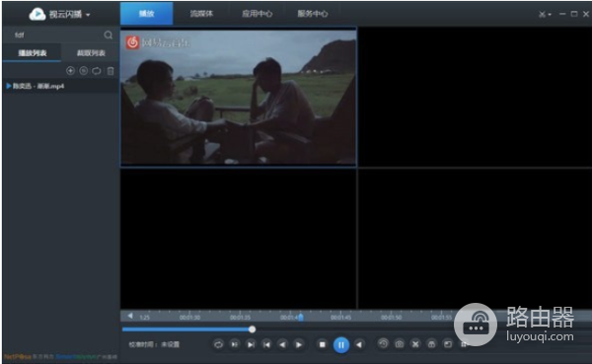592x364 pixels.
Task: Add a file with the plus icon
Action: coord(70,71)
